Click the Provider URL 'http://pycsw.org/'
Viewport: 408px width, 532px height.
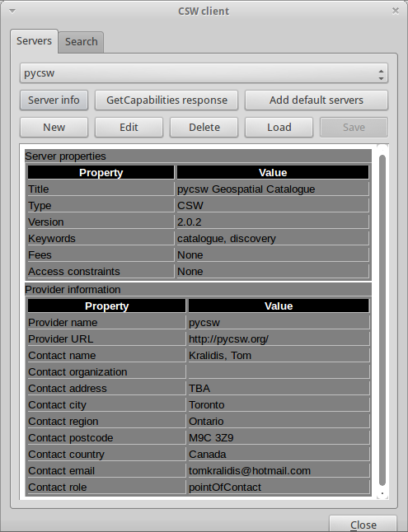pos(228,339)
